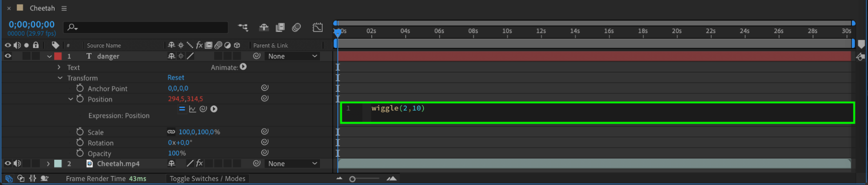Viewport: 868px width, 185px height.
Task: Zoom out timeline with small mountains icon
Action: 339,178
